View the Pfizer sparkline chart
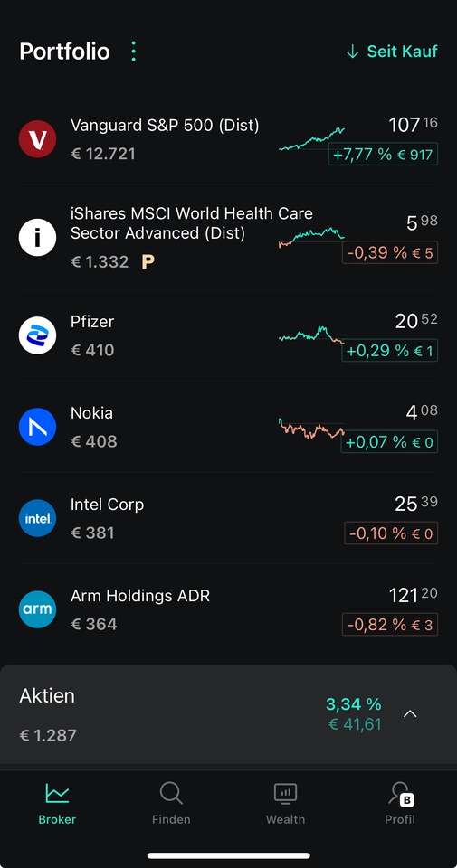The height and width of the screenshot is (868, 457). click(310, 335)
